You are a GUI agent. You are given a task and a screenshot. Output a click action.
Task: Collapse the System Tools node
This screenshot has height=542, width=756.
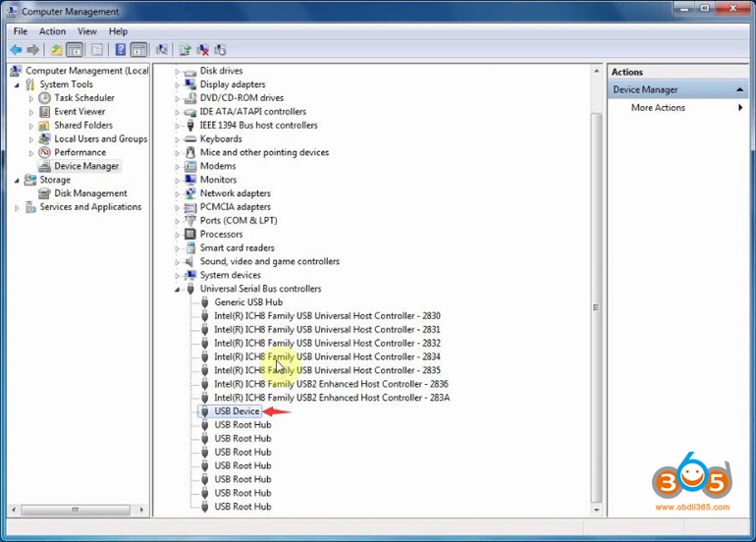17,84
